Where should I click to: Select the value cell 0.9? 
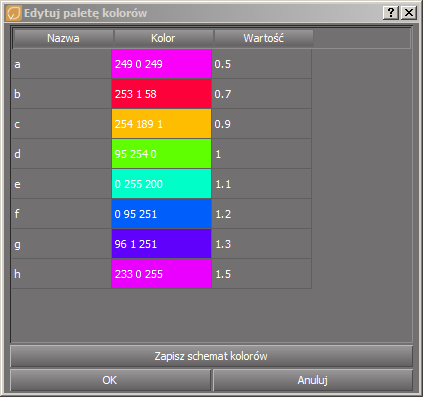(x=261, y=124)
